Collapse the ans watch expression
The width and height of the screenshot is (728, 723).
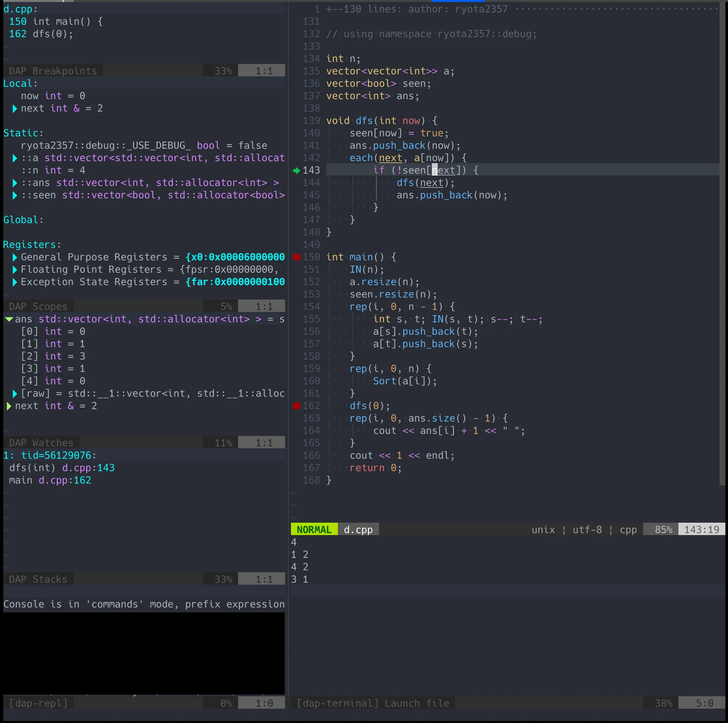coord(9,319)
